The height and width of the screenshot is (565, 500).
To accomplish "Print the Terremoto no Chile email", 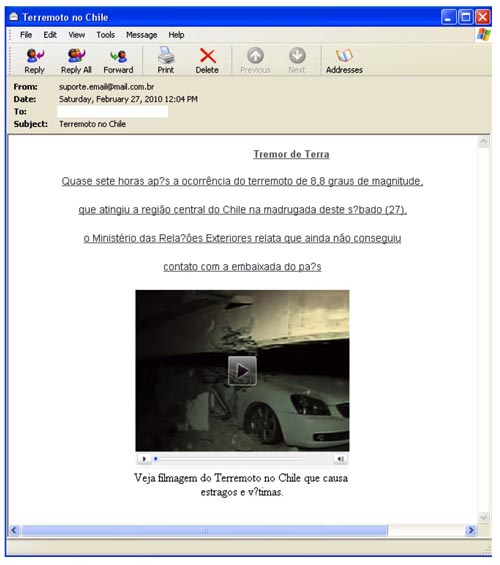I will (166, 61).
